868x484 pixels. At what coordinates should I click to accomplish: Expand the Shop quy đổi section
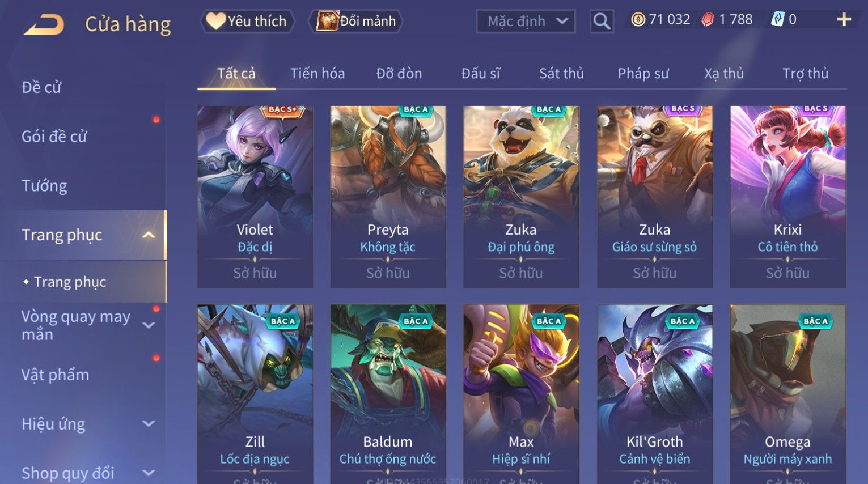tap(149, 473)
